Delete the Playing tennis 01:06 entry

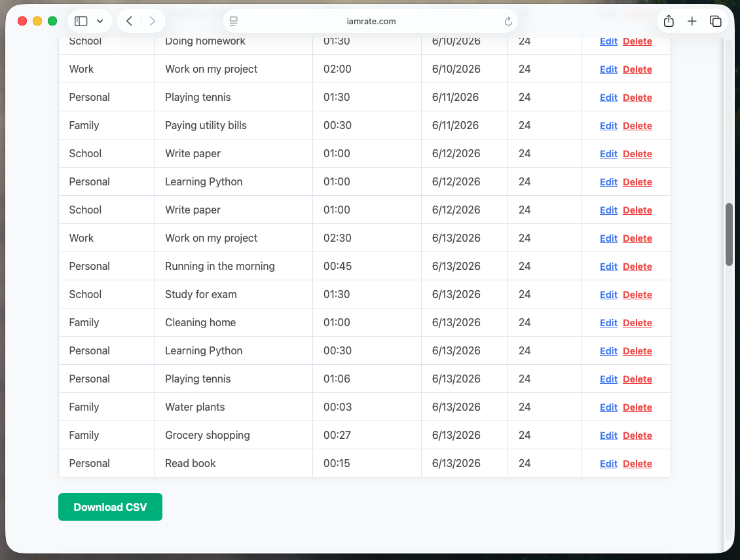pyautogui.click(x=638, y=380)
